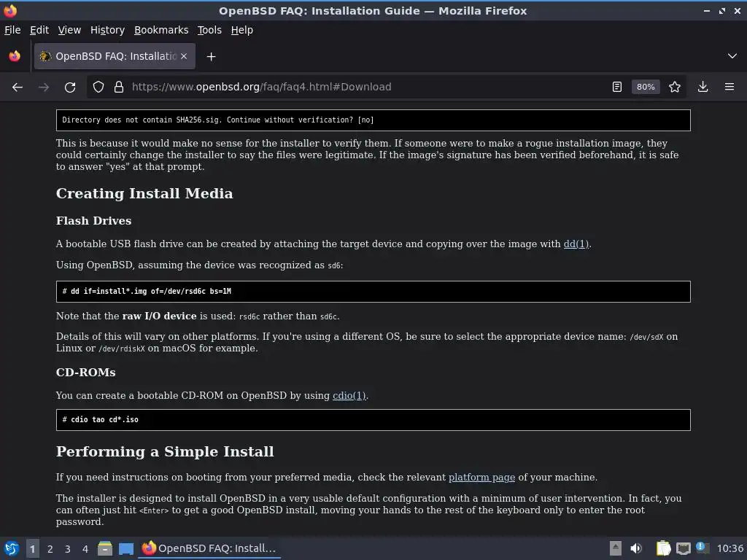The width and height of the screenshot is (747, 560).
Task: Open the clipboard manager tray icon
Action: (663, 548)
